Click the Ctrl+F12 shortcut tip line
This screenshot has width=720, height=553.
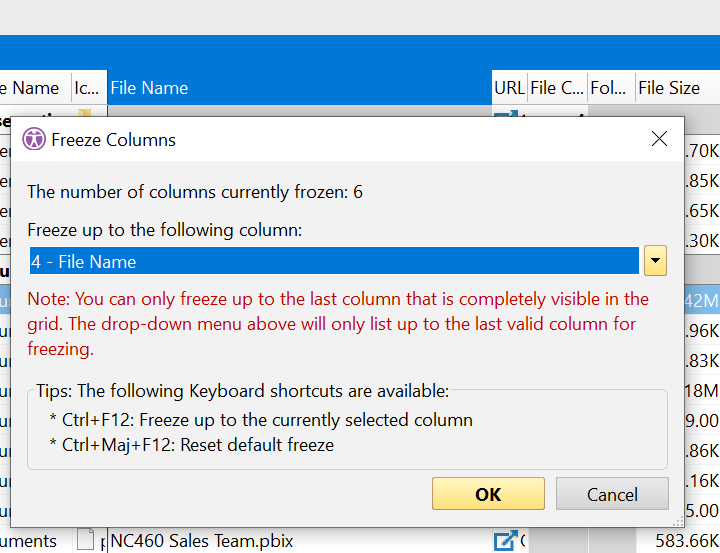[261, 420]
